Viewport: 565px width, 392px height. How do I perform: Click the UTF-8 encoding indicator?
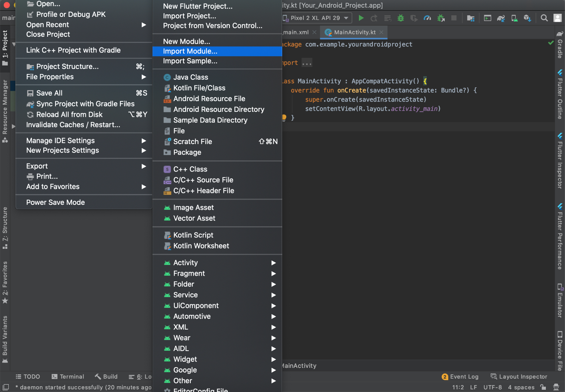point(493,387)
